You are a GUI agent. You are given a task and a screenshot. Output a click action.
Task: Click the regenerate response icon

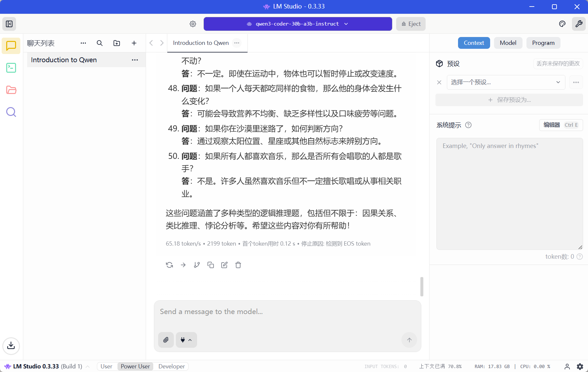(x=169, y=265)
